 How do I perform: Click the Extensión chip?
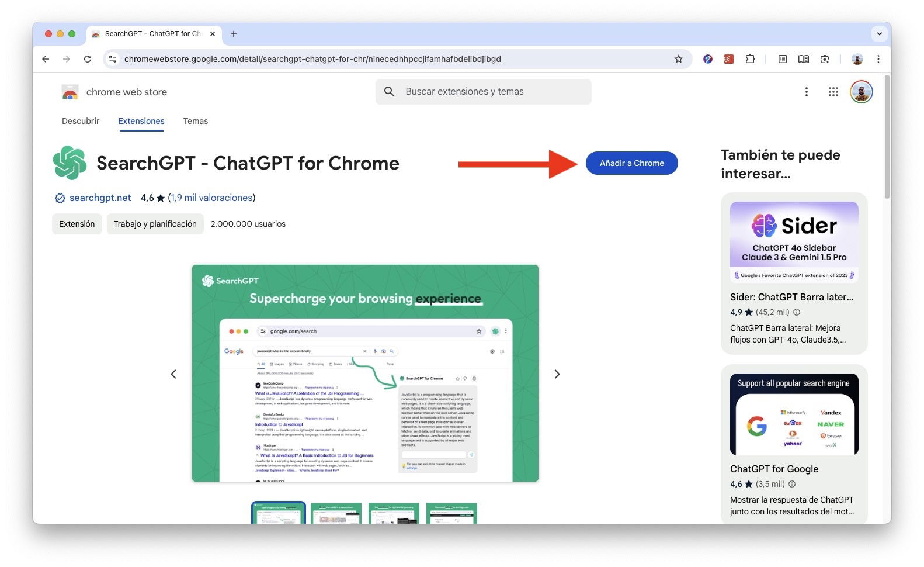77,224
